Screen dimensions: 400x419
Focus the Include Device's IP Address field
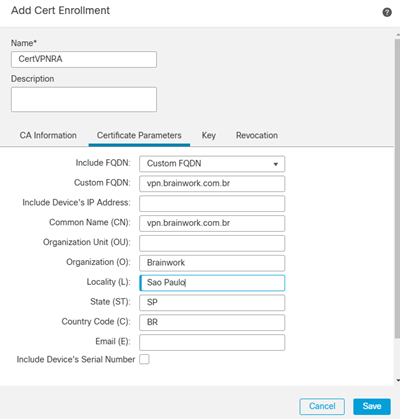(x=212, y=204)
